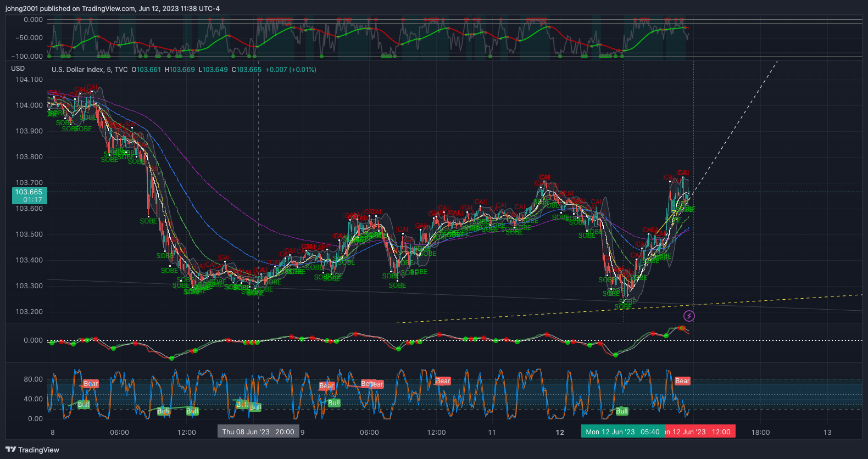The image size is (868, 459).
Task: Click the day 11 label on the time axis
Action: [492, 433]
